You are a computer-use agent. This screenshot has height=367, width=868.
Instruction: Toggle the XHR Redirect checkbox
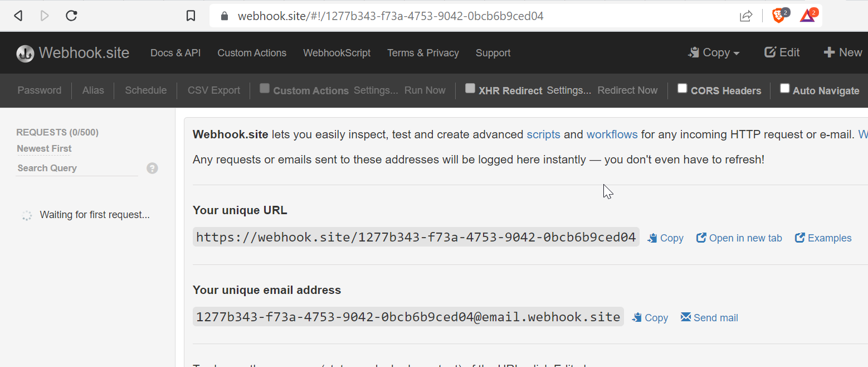tap(470, 88)
